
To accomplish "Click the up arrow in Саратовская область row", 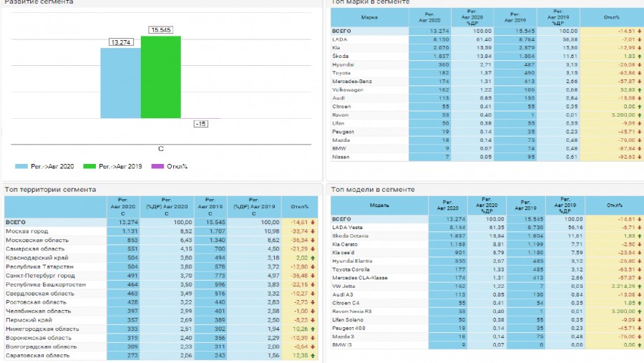I will click(313, 356).
